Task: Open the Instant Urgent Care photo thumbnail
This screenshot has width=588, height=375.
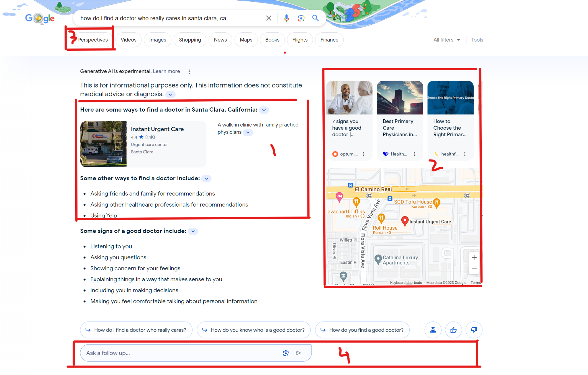Action: tap(103, 144)
